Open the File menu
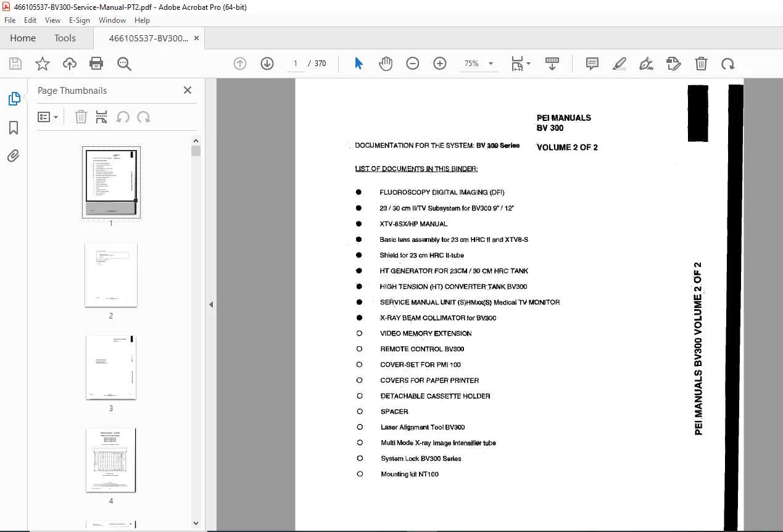 pos(10,20)
